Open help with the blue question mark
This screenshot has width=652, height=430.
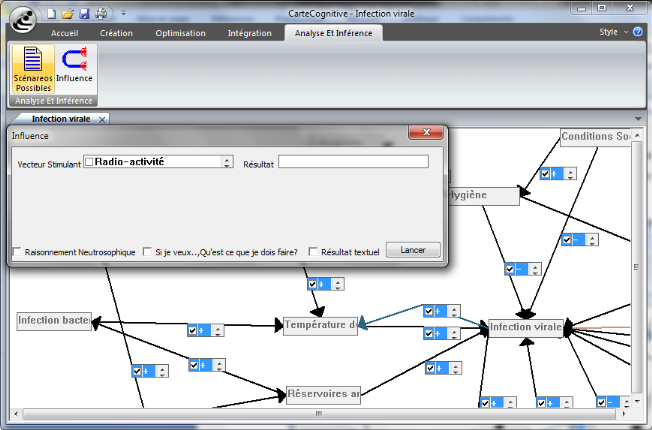coord(637,32)
